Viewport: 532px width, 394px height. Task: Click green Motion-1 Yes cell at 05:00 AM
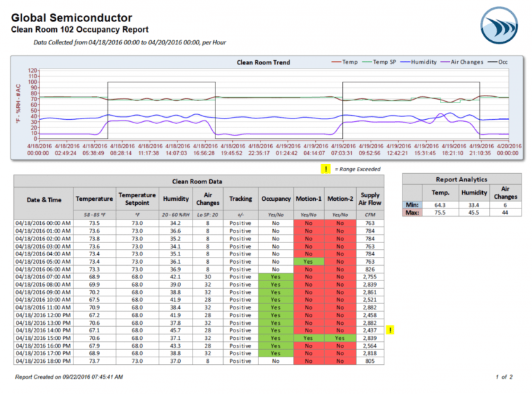(308, 262)
